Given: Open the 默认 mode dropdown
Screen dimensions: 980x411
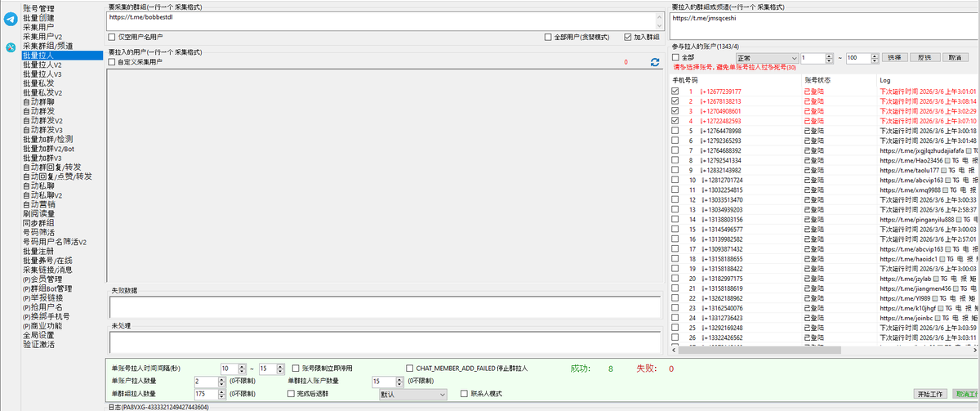Looking at the screenshot, I should click(414, 394).
